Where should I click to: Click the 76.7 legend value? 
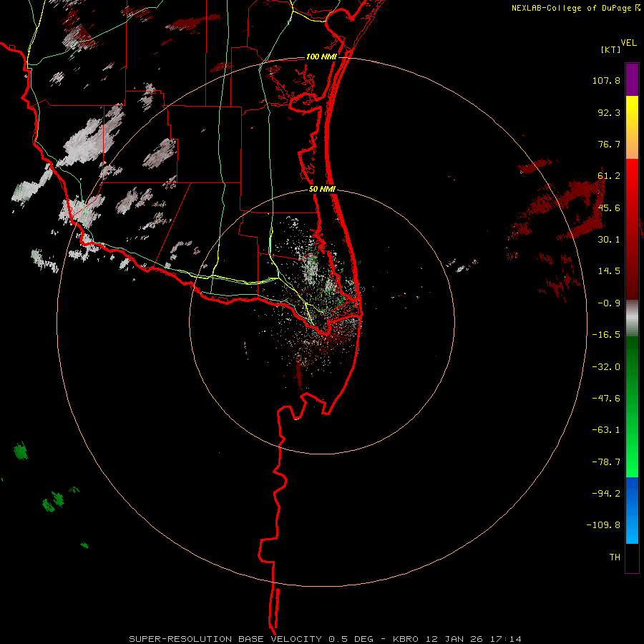tap(609, 144)
